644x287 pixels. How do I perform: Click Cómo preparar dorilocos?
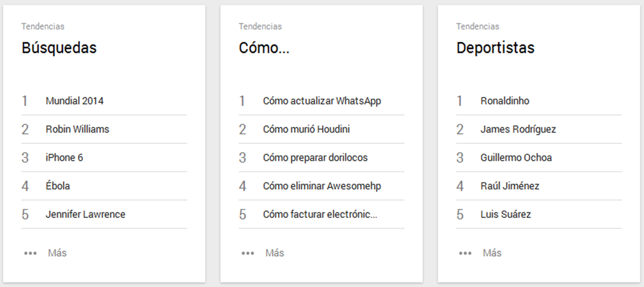click(315, 157)
